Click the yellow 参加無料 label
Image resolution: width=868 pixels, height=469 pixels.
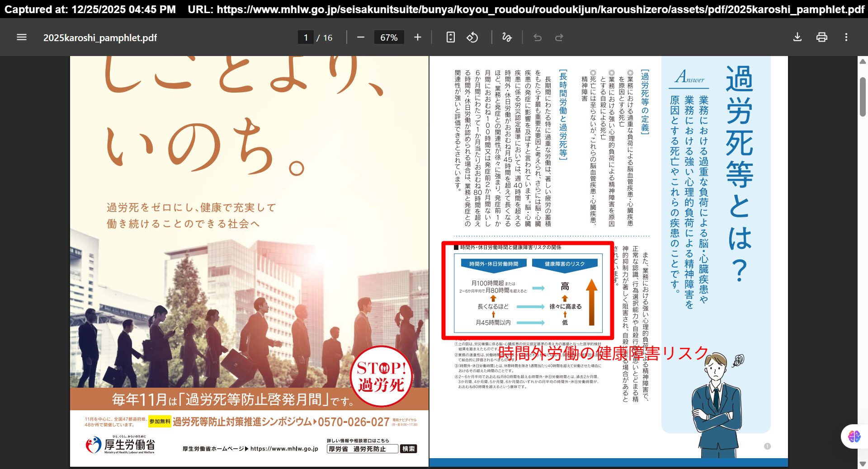tap(160, 422)
